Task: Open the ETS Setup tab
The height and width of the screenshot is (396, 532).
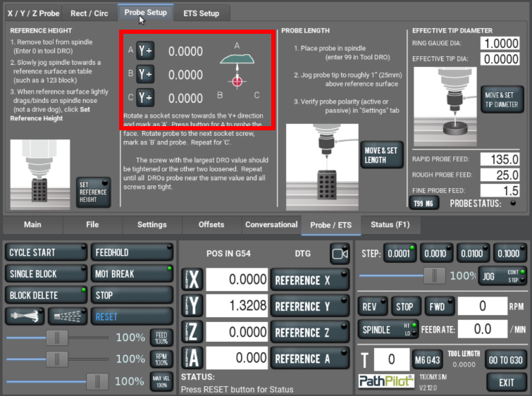Action: pyautogui.click(x=201, y=13)
